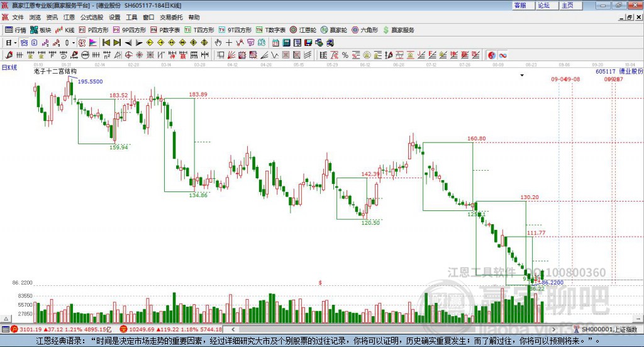
Task: Jump to last bar with the skip-to-end icon
Action: click(x=117, y=43)
